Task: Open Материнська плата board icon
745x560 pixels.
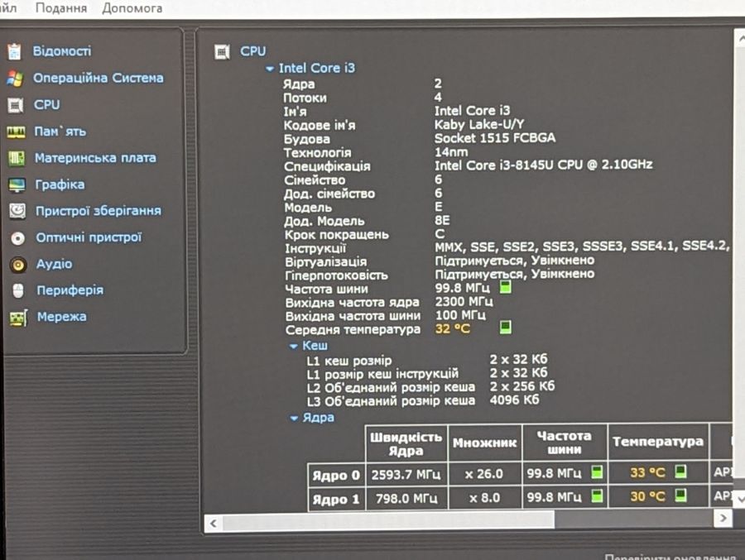Action: (x=17, y=158)
